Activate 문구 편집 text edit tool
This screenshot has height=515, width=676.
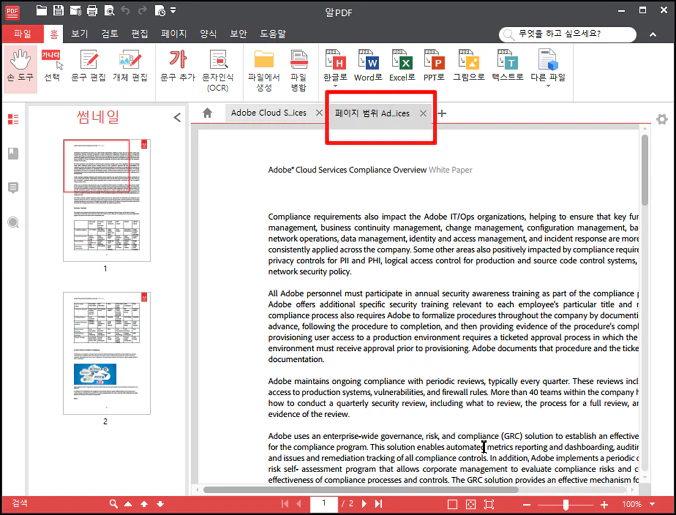[x=88, y=67]
